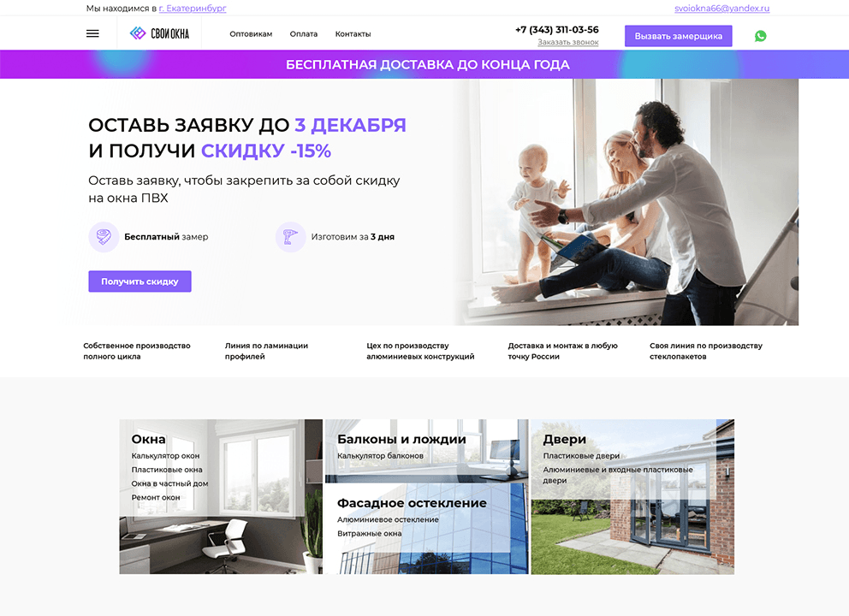The image size is (849, 616).
Task: Open Пластиковые двери link
Action: pos(581,456)
